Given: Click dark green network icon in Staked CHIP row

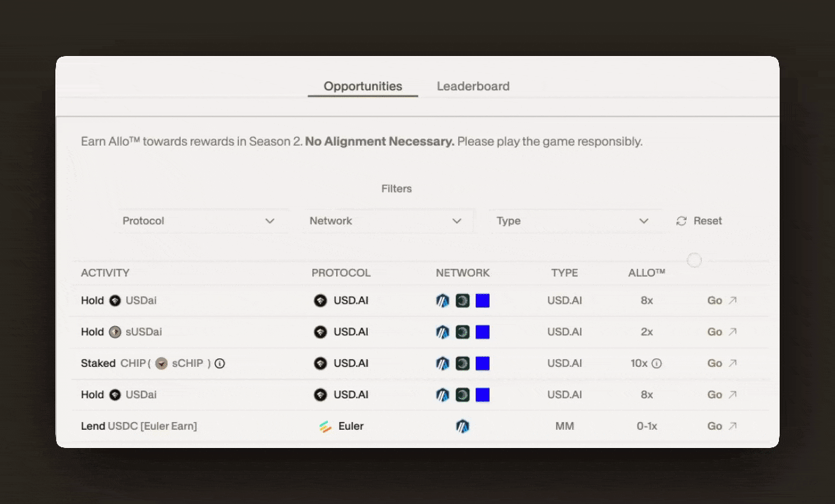Looking at the screenshot, I should 463,363.
